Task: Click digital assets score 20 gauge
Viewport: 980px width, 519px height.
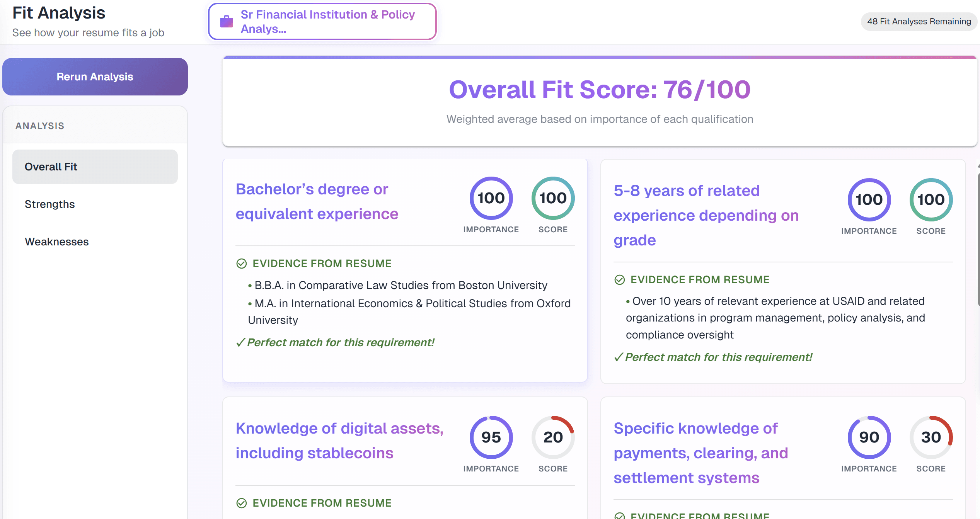Action: (553, 437)
